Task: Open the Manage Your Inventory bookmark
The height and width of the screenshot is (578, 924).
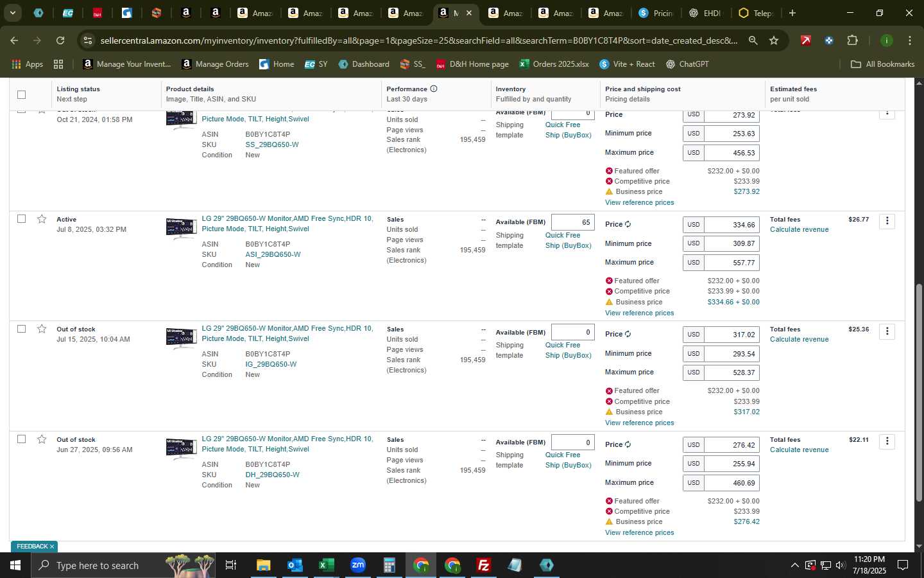Action: point(127,64)
